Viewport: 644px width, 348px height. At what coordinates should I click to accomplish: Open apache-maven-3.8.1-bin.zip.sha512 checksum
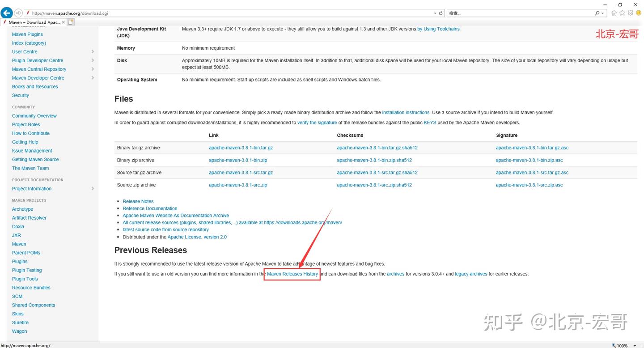(x=374, y=160)
